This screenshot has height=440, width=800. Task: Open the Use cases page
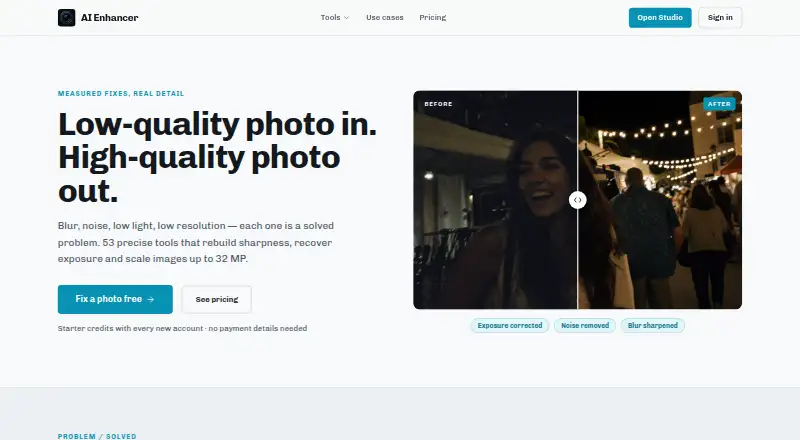click(x=385, y=17)
